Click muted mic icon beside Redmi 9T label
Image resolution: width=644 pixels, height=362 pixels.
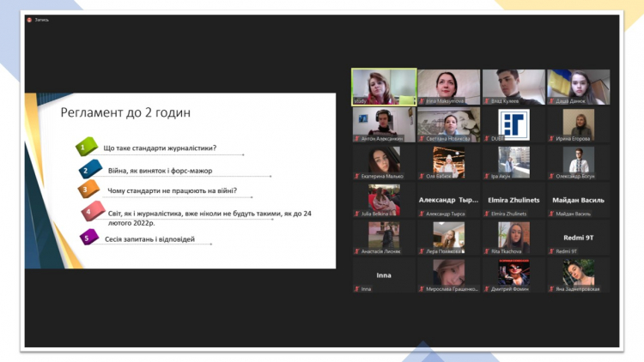(551, 251)
